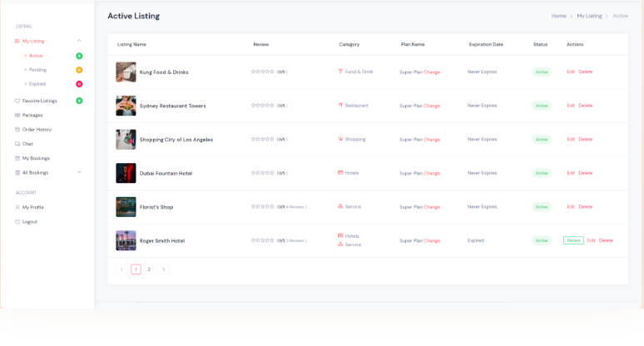Viewport: 644px width, 346px height.
Task: Open the Pending listings submenu item
Action: click(37, 70)
